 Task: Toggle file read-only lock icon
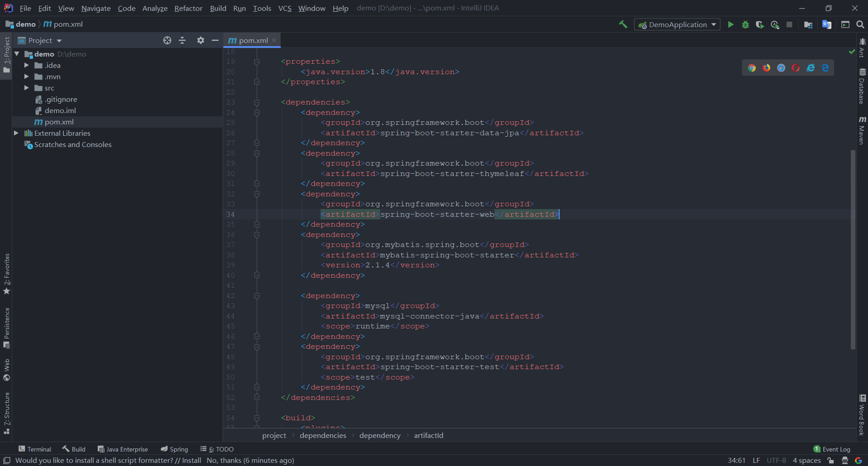point(831,461)
